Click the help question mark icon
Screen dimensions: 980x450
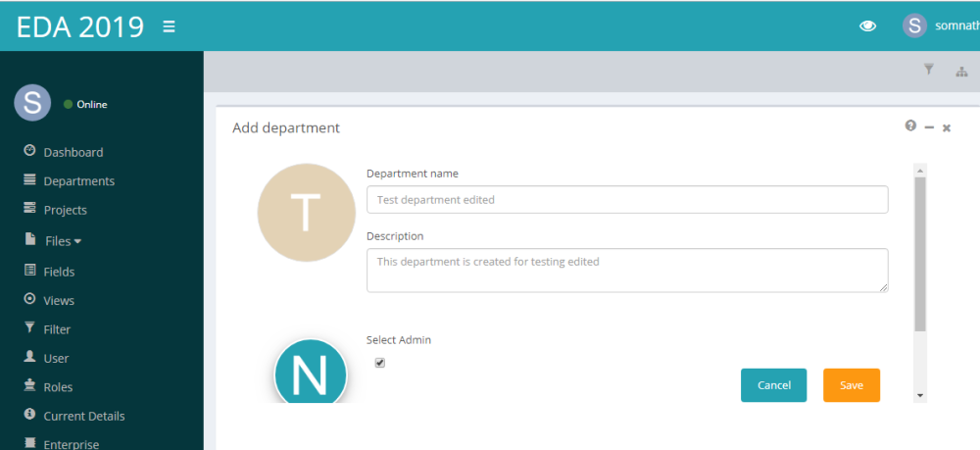click(x=910, y=126)
